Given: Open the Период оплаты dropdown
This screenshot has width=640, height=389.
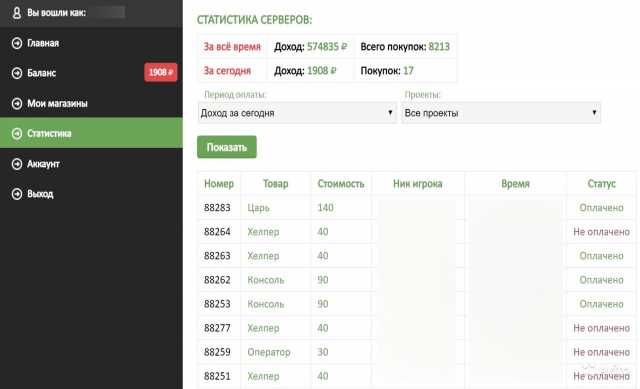Looking at the screenshot, I should [x=297, y=113].
